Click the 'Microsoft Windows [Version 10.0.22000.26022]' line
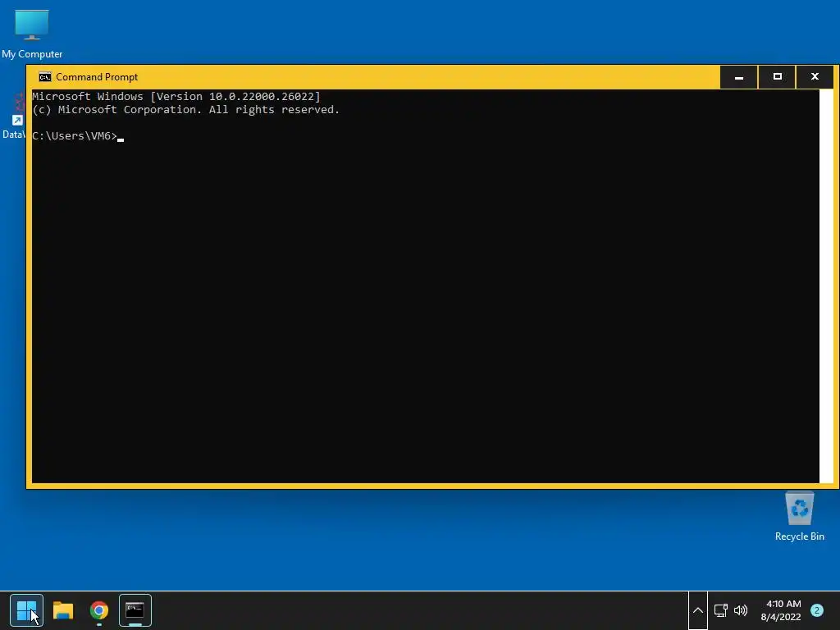The width and height of the screenshot is (840, 630). click(176, 97)
